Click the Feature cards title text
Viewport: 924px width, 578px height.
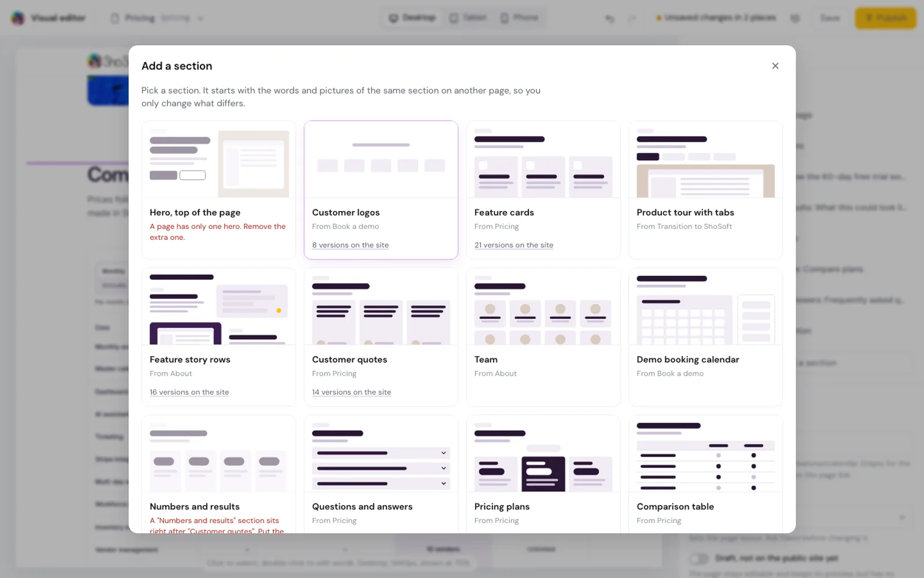(504, 213)
